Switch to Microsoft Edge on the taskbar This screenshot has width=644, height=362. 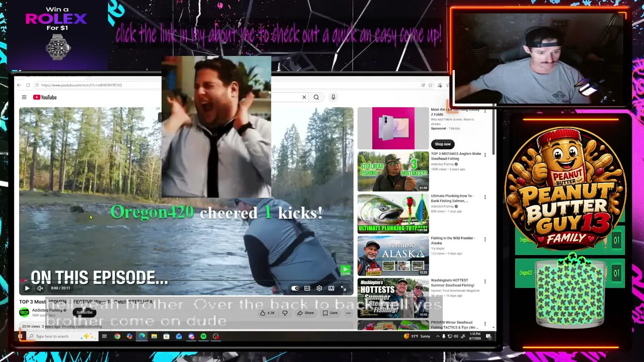(142, 336)
